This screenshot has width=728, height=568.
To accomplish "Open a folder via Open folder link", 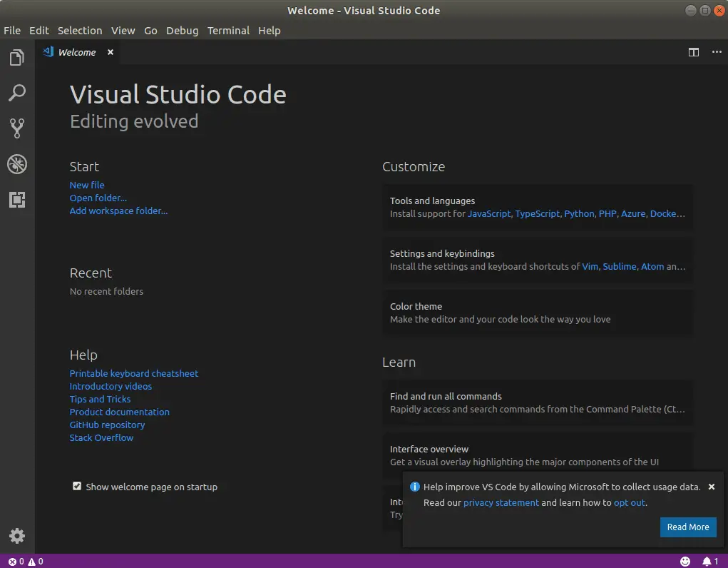I will [98, 198].
